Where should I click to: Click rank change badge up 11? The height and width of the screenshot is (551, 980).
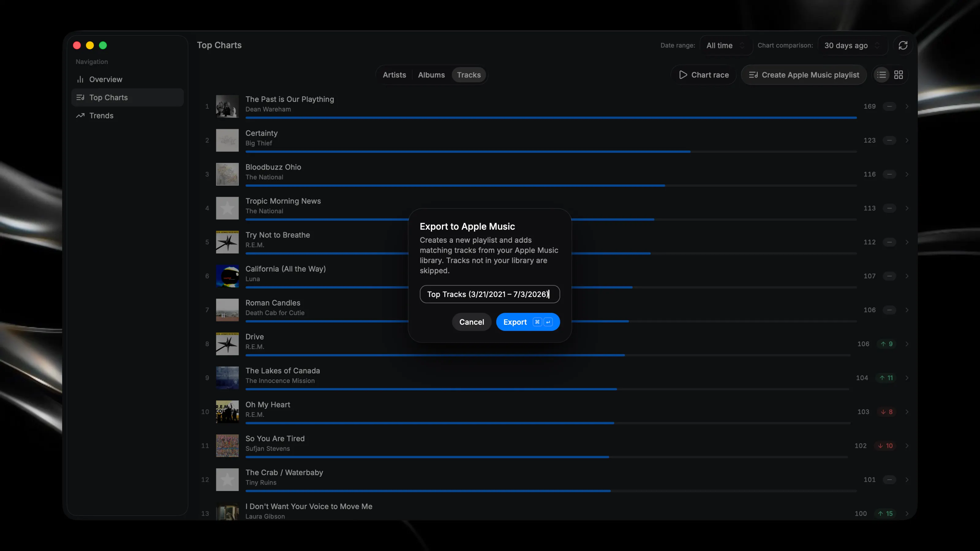pos(886,378)
